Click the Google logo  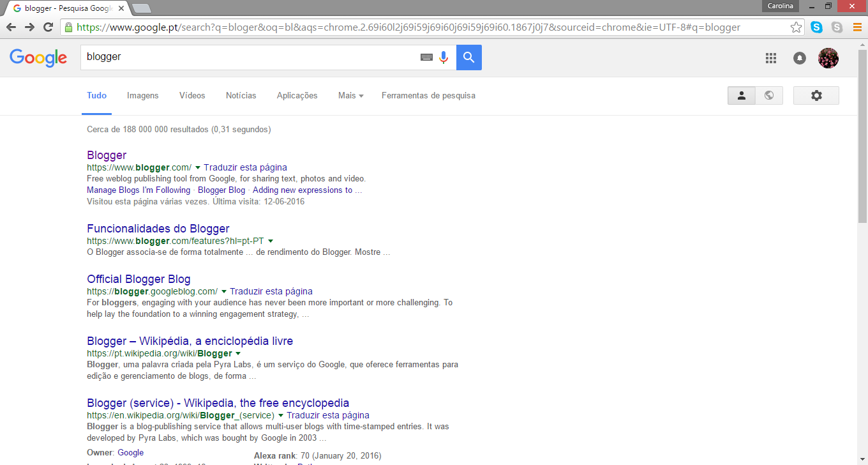point(38,57)
